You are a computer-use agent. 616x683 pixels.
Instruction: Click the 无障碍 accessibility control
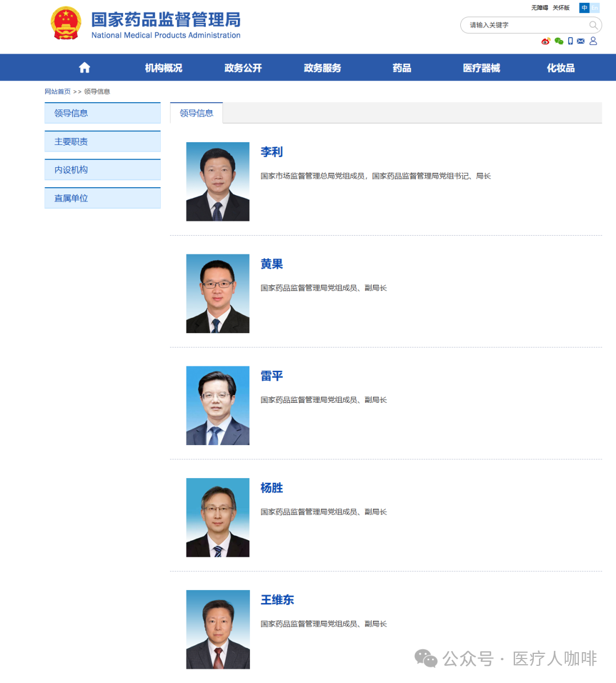[539, 7]
